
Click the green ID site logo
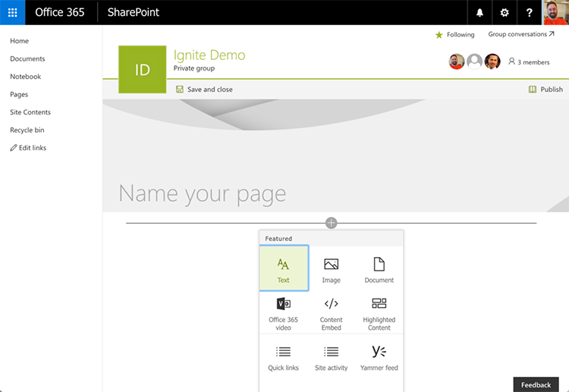coord(143,69)
